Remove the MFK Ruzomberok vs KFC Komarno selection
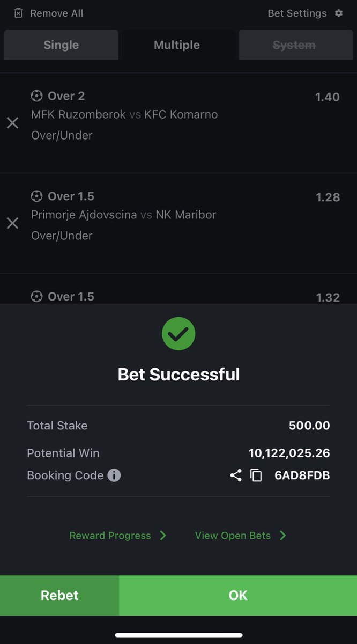 (x=12, y=123)
